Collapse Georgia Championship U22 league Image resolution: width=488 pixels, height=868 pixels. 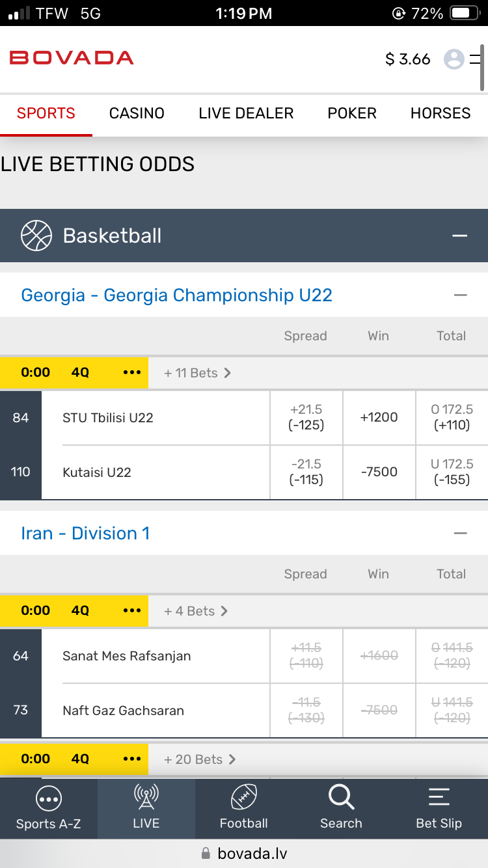click(461, 295)
